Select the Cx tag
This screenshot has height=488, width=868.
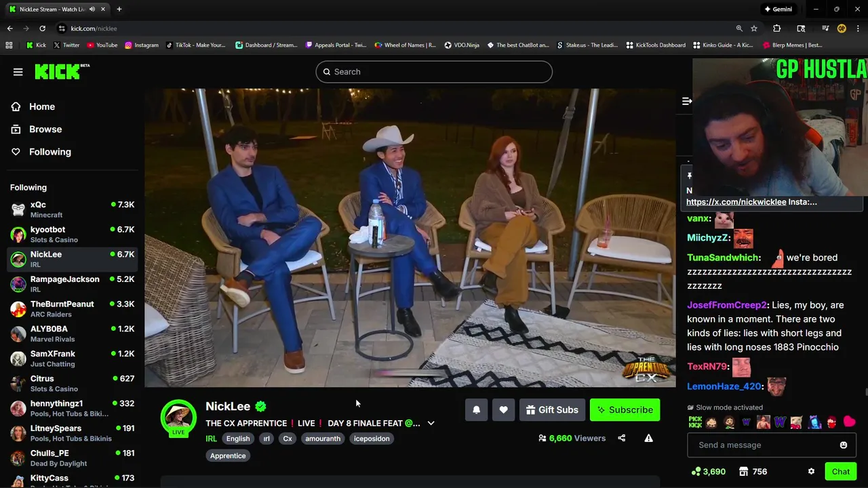(x=288, y=439)
